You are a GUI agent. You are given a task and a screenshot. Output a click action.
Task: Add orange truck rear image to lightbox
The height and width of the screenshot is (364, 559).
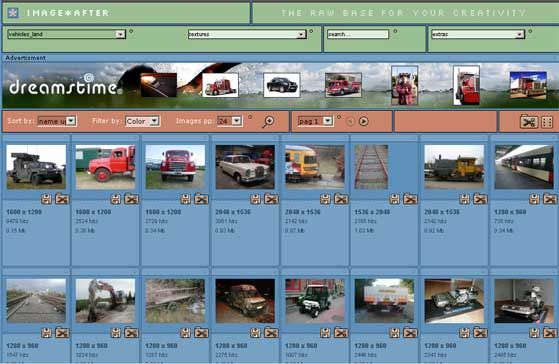point(410,333)
